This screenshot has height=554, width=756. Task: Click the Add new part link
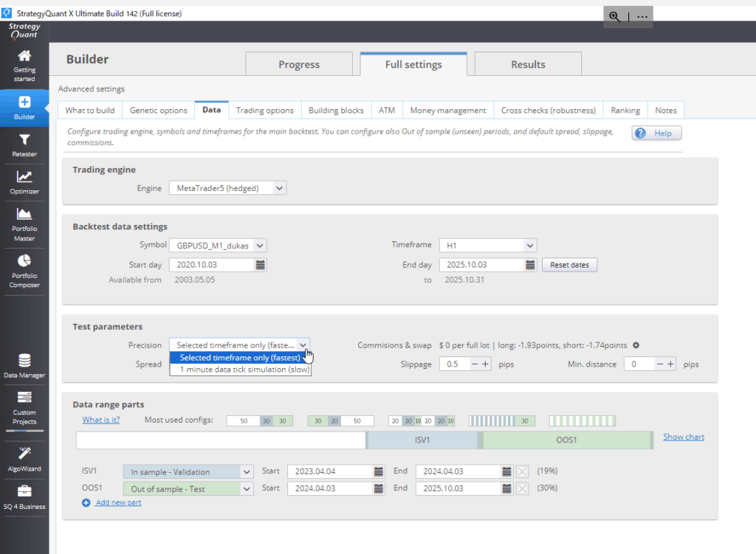click(117, 502)
